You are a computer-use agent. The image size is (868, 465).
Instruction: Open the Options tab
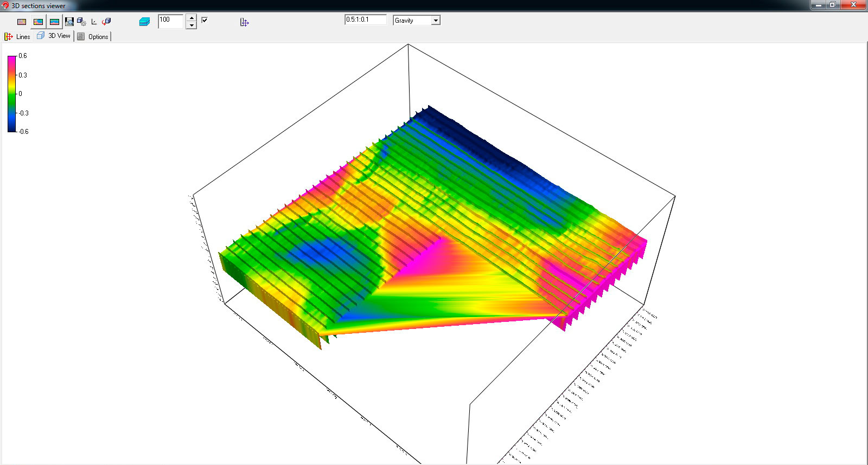93,36
